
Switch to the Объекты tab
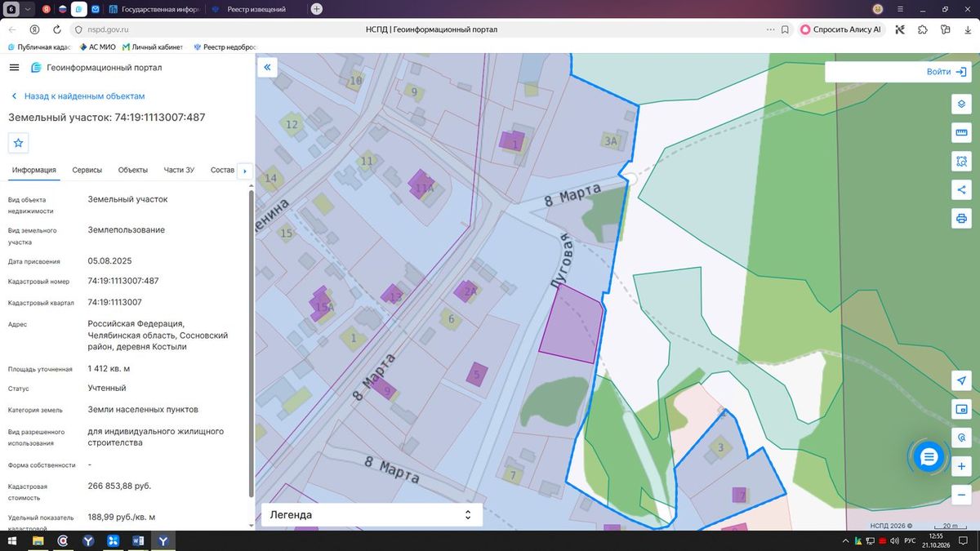133,170
